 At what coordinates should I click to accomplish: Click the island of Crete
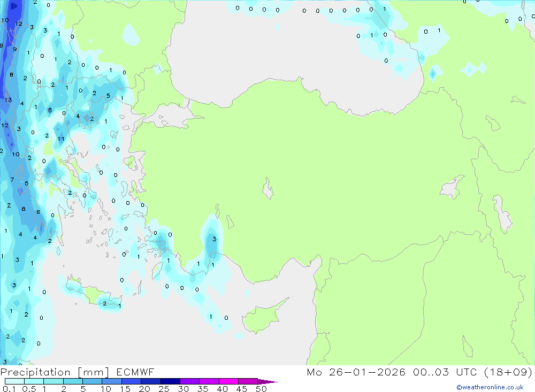[93, 292]
